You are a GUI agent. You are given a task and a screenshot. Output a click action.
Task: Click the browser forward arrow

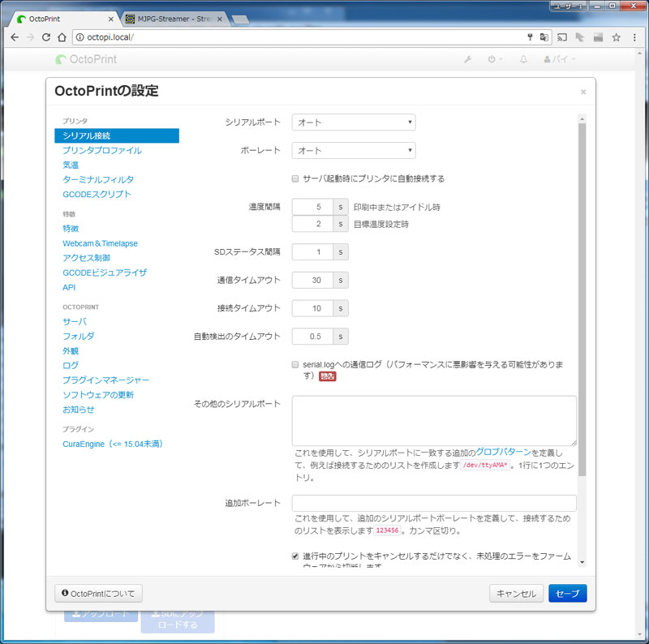(x=30, y=37)
